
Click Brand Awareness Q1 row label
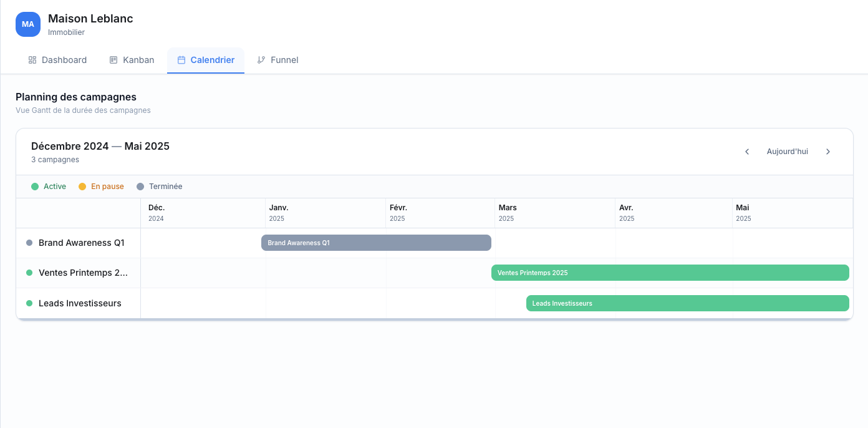click(x=81, y=243)
